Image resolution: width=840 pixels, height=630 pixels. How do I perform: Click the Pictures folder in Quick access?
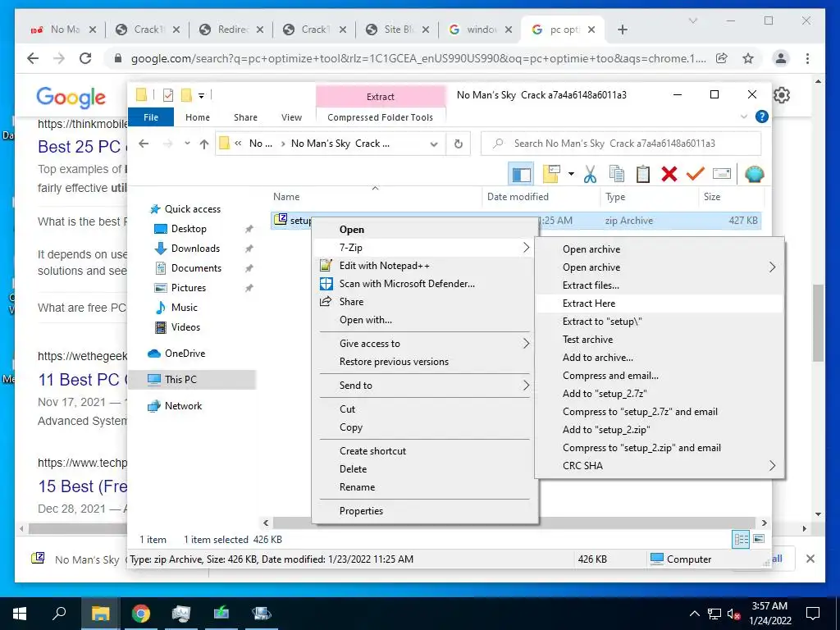click(x=188, y=288)
